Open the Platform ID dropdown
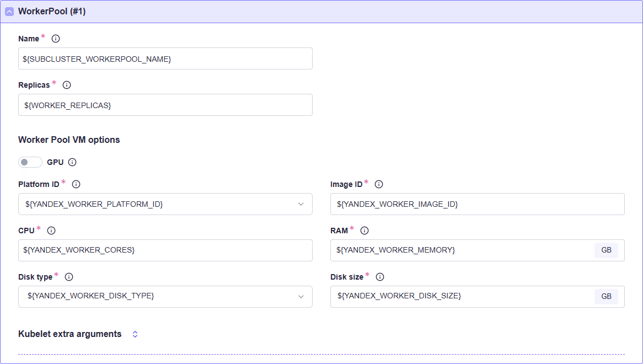 [165, 204]
